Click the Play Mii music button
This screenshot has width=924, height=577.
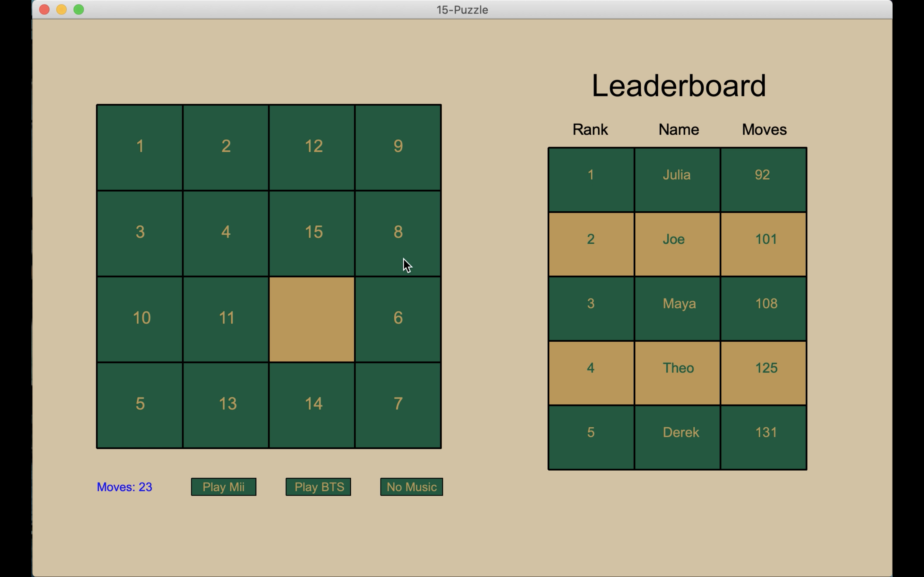pos(223,487)
